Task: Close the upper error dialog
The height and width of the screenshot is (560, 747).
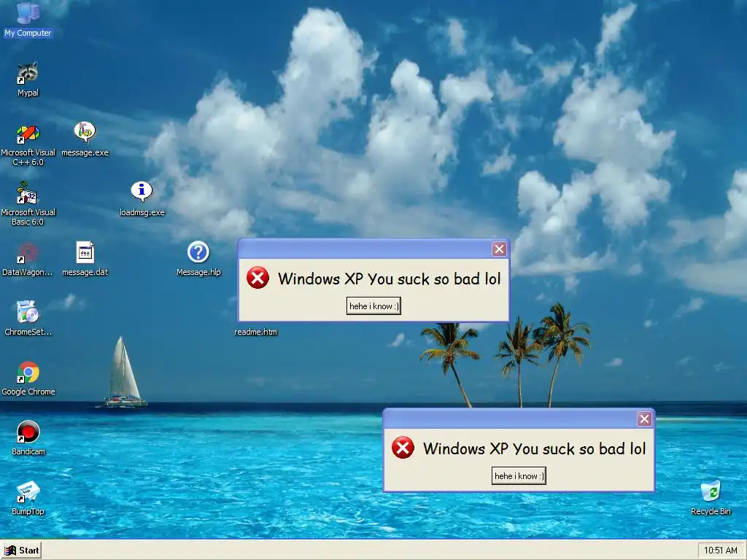Action: click(x=499, y=249)
